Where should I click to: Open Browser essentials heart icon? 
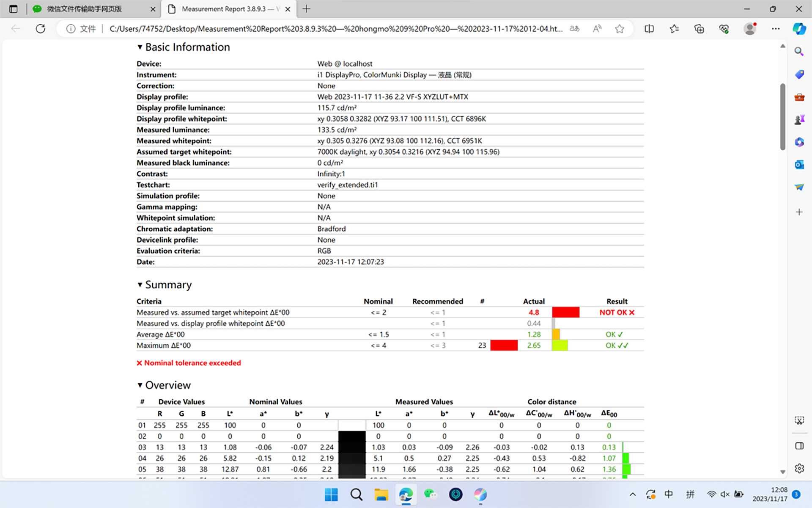click(x=724, y=29)
